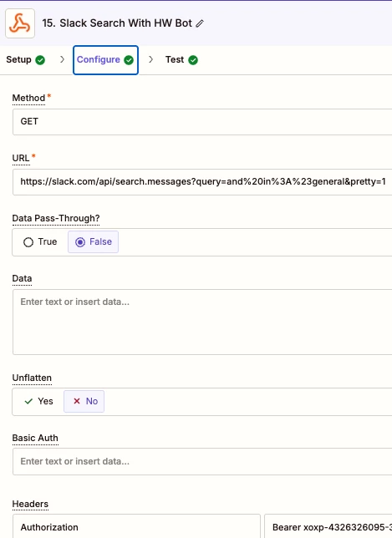Viewport: 392px width, 538px height.
Task: Open the Setup tab
Action: click(x=26, y=59)
